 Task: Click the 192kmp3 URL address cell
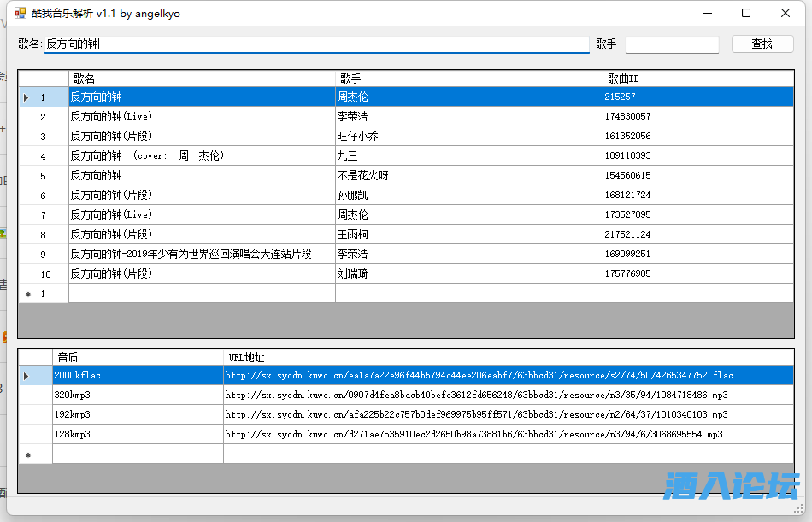click(508, 414)
